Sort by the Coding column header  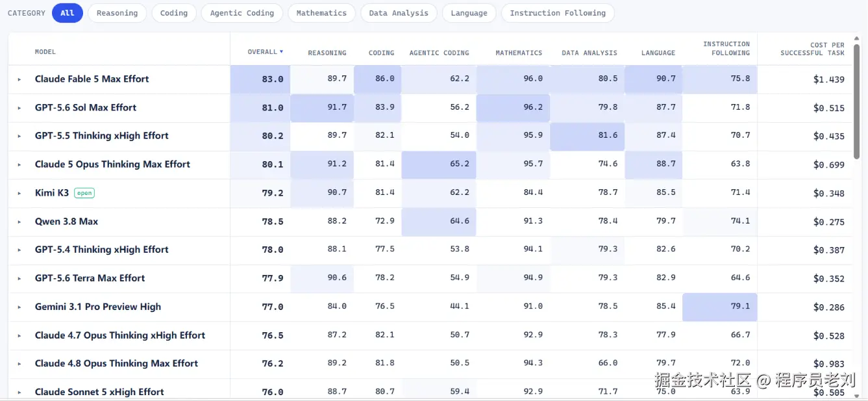point(381,53)
